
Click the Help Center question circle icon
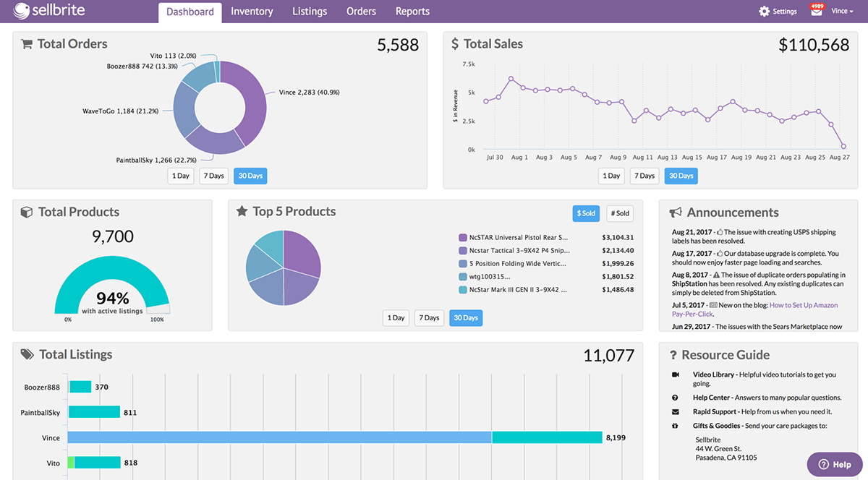675,398
